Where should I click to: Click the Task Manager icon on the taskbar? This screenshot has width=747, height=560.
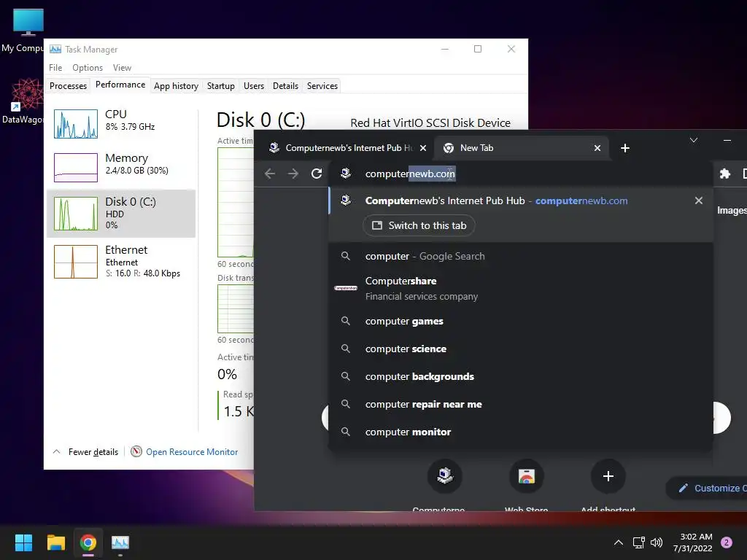pos(120,542)
